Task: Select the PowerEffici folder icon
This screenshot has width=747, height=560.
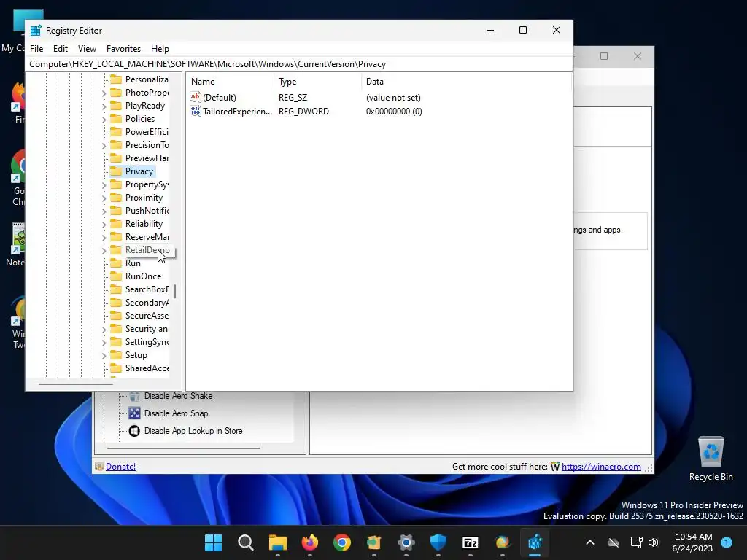Action: [116, 131]
